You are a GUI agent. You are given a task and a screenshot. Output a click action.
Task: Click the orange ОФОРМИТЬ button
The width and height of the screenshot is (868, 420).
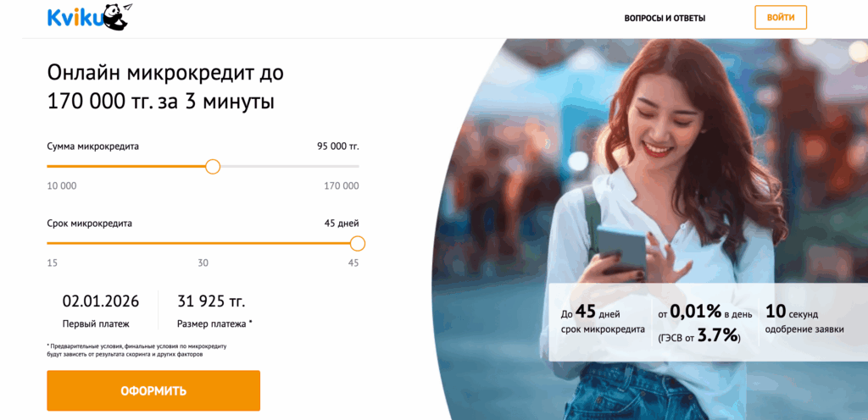[x=153, y=390]
